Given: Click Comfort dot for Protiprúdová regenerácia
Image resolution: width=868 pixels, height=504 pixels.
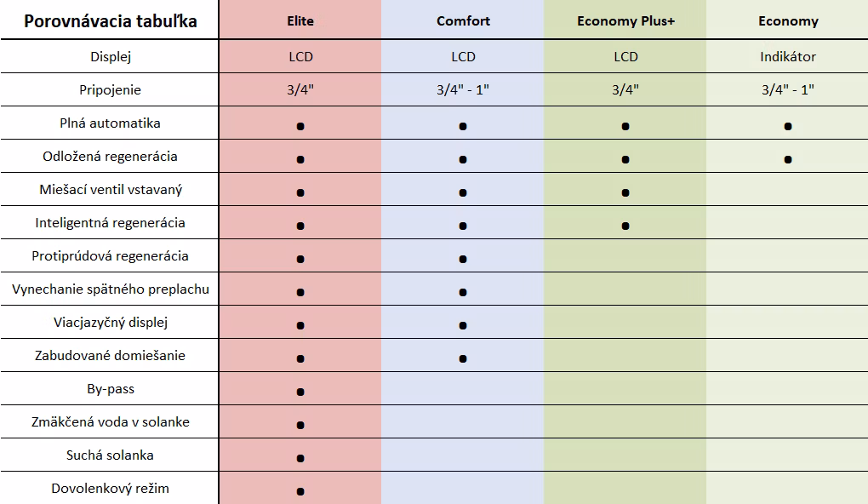Looking at the screenshot, I should coord(463,259).
